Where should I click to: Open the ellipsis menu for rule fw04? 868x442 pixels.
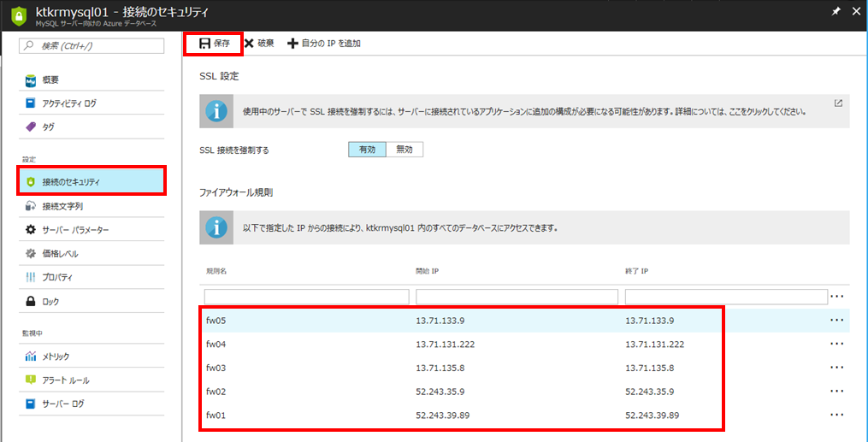(x=836, y=344)
